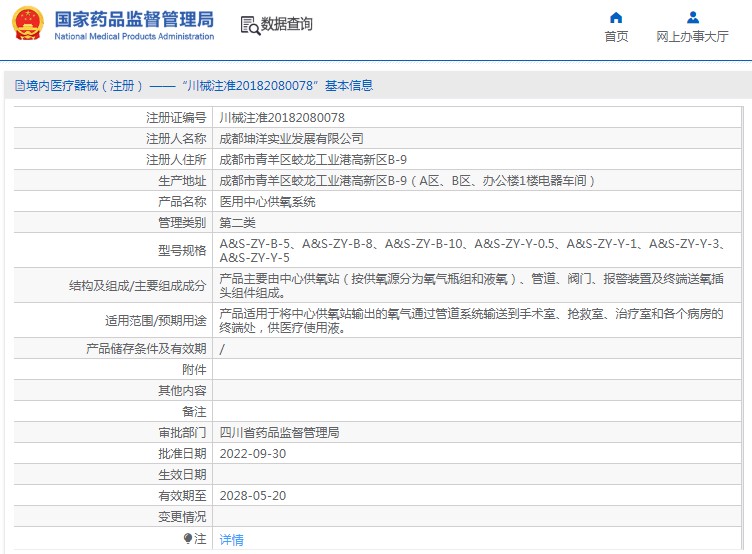Select model spec text A&S-ZY-B-5 list
The width and height of the screenshot is (752, 554).
(474, 250)
